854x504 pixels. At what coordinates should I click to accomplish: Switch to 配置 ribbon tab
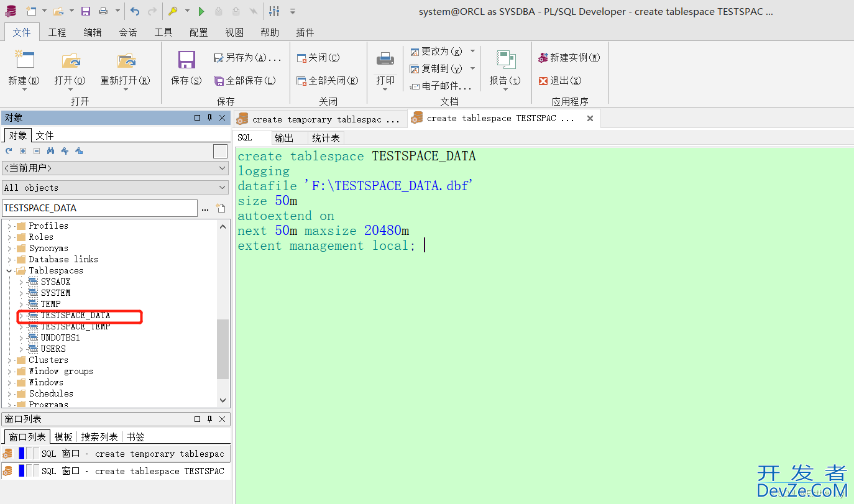199,32
